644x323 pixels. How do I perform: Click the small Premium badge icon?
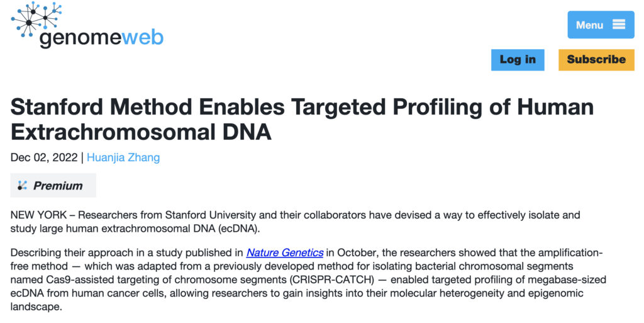pyautogui.click(x=22, y=185)
